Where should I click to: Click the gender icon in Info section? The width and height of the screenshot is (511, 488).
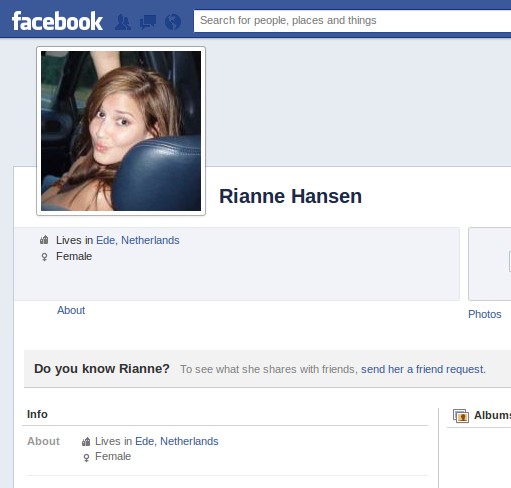(x=86, y=457)
